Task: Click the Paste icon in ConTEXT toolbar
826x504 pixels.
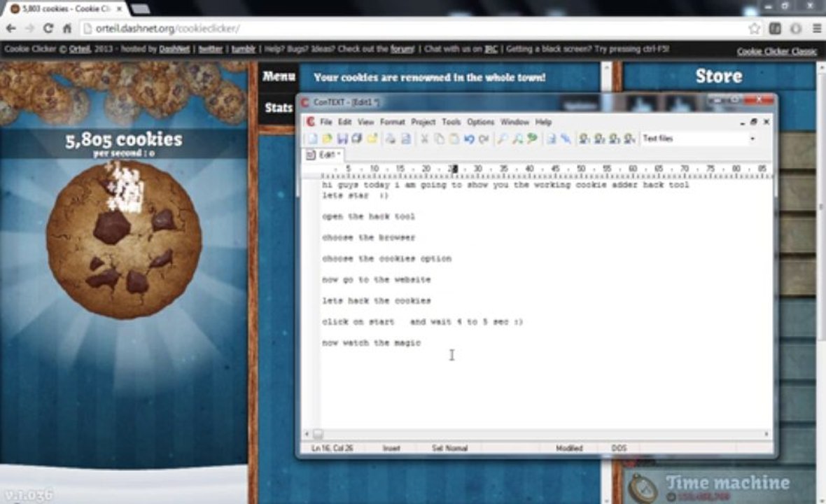Action: click(x=454, y=139)
